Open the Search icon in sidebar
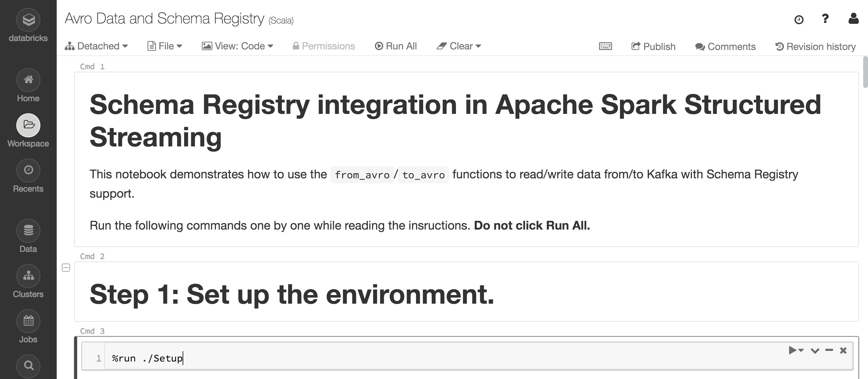 (x=28, y=366)
